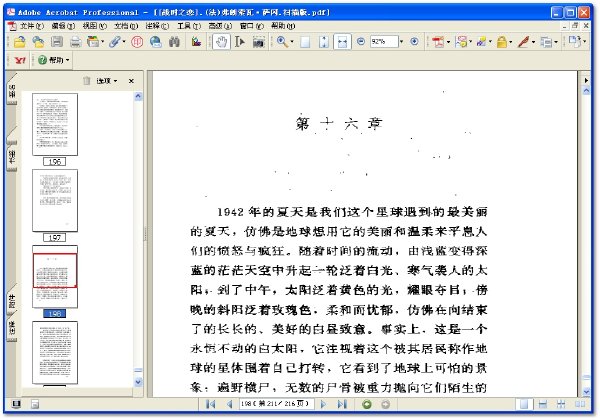The width and height of the screenshot is (600, 420).
Task: Click the picture tasks icon
Action: pyautogui.click(x=196, y=42)
